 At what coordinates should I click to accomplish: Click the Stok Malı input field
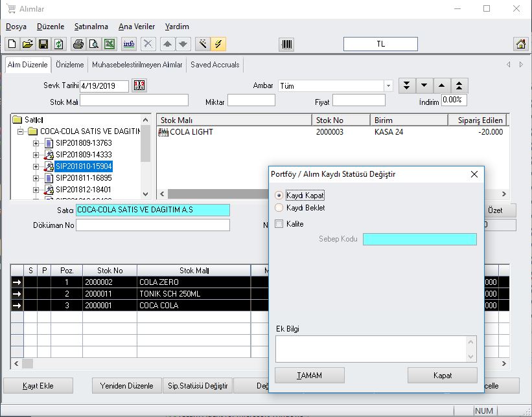pos(134,100)
